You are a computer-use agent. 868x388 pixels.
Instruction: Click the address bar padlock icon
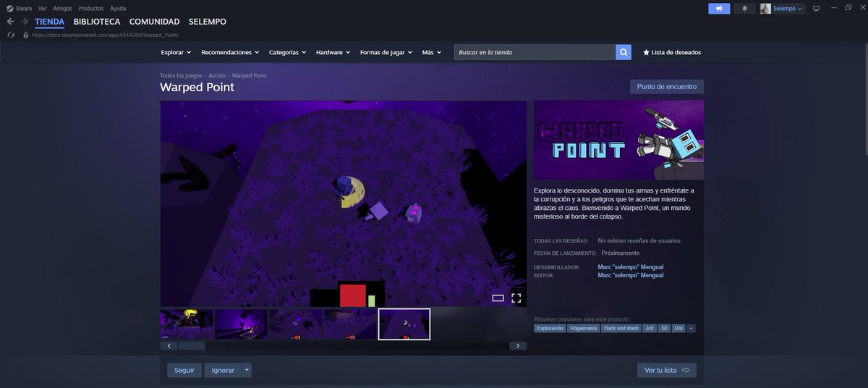click(x=26, y=35)
